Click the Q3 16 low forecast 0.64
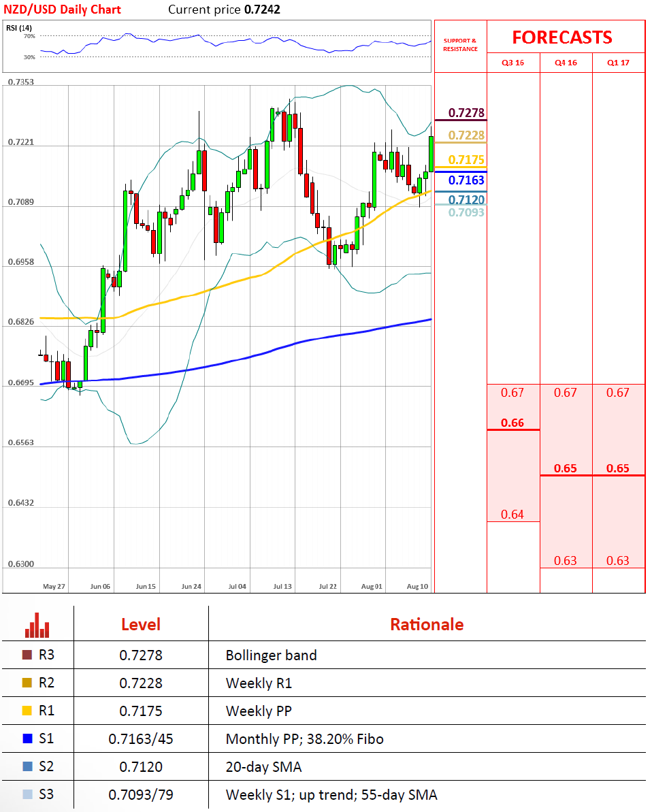The width and height of the screenshot is (652, 812). click(512, 515)
